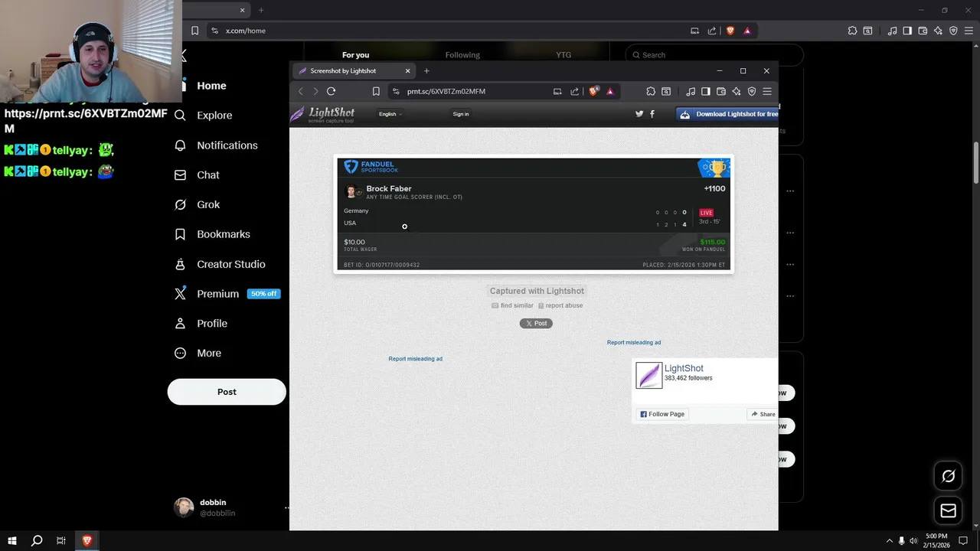Screen dimensions: 980x551
Task: Open Bookmarks in X sidebar
Action: pyautogui.click(x=212, y=234)
